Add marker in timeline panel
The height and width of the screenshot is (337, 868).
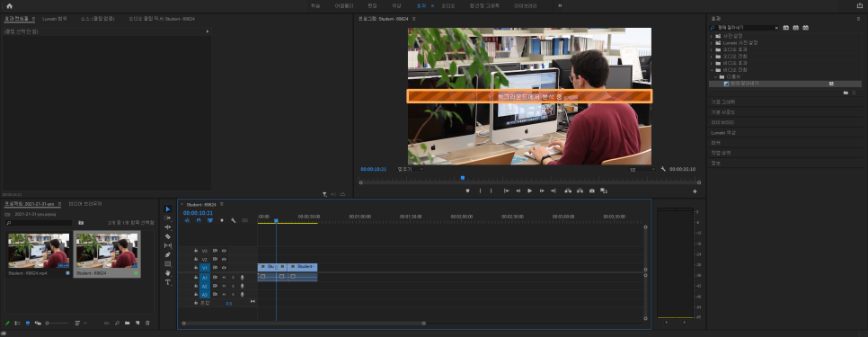click(221, 220)
